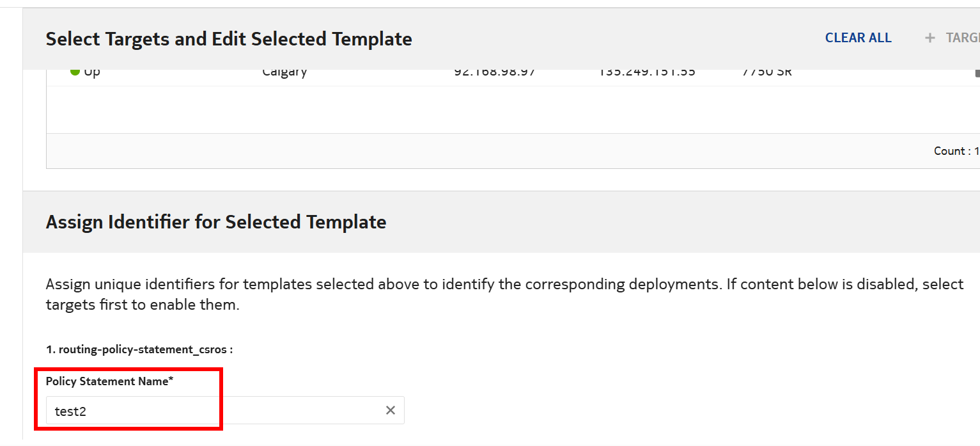
Task: Click the Select Targets and Edit Selected Template heading
Action: (x=229, y=39)
